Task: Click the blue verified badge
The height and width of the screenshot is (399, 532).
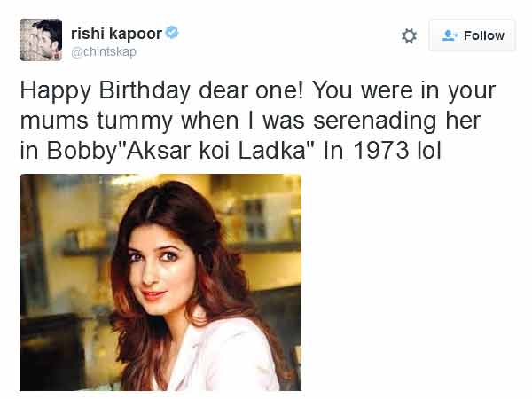Action: (172, 33)
